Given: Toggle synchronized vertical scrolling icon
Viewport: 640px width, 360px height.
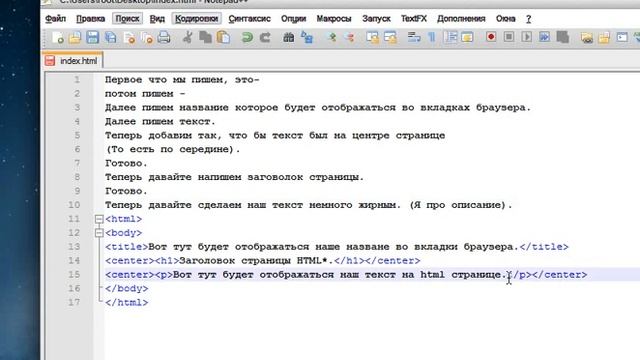Looking at the screenshot, I should click(372, 38).
